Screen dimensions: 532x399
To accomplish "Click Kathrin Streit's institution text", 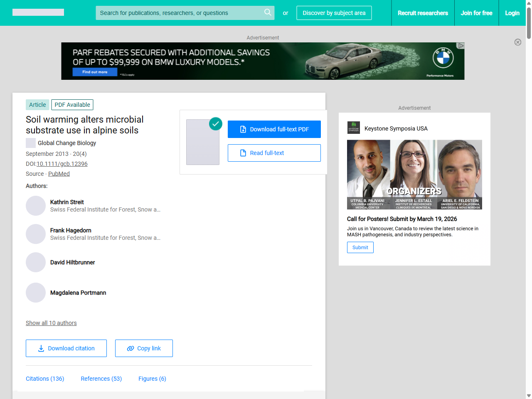I will click(x=105, y=209).
